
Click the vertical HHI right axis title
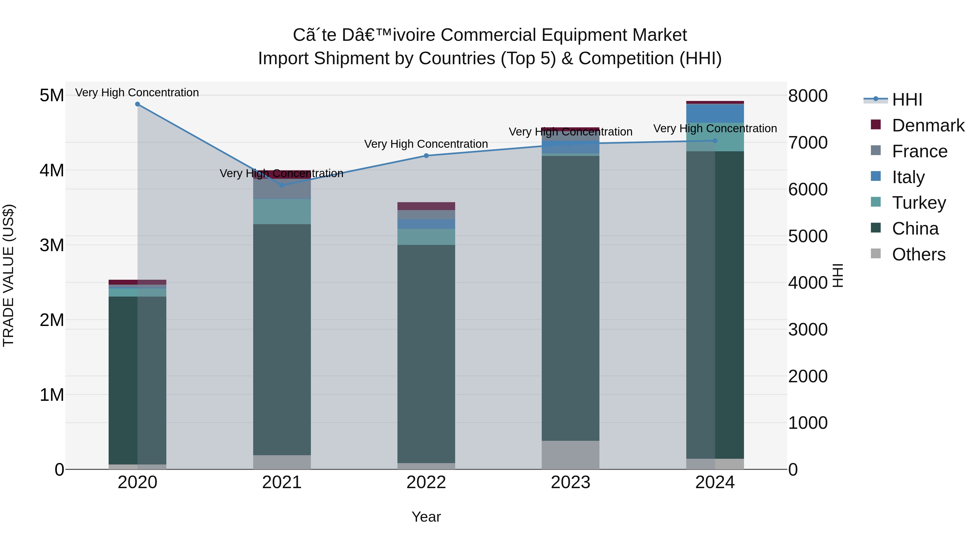pos(838,275)
